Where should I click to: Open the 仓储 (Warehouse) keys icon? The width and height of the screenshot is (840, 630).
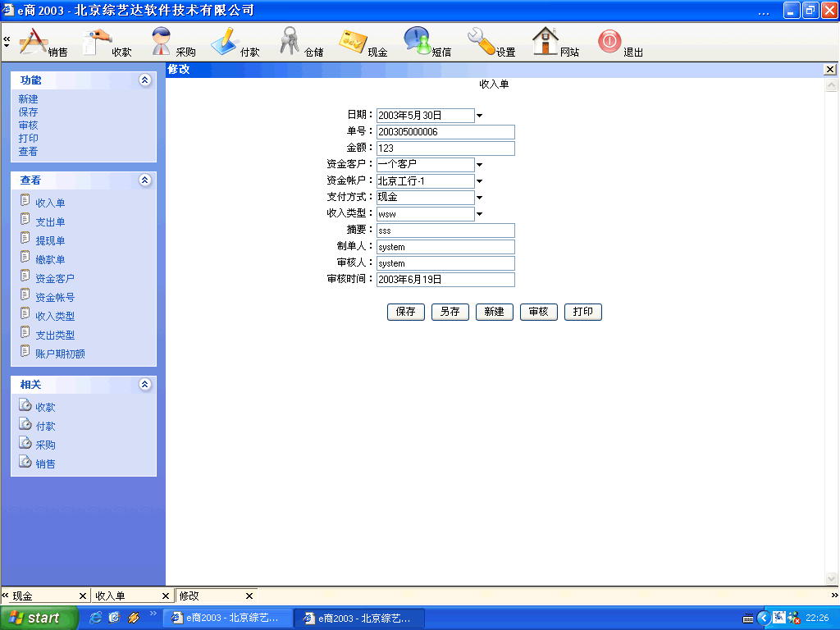290,41
